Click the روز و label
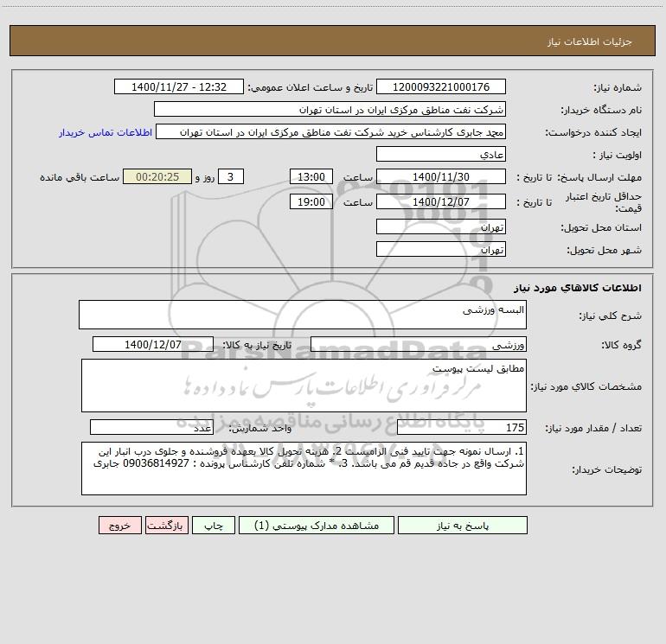666x644 pixels. pyautogui.click(x=205, y=177)
